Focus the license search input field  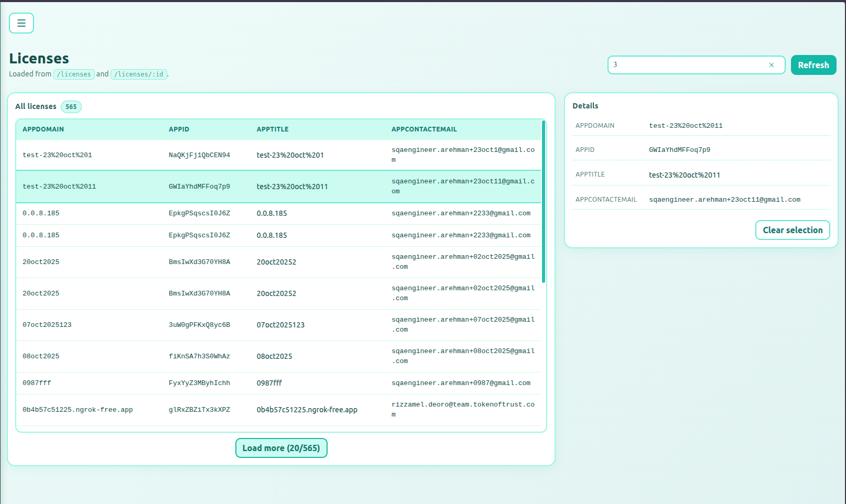pyautogui.click(x=687, y=65)
